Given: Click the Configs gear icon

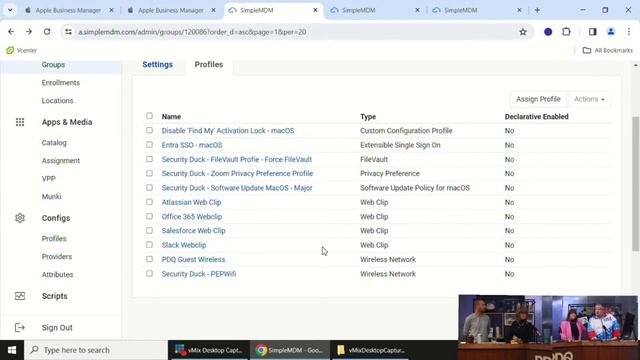Looking at the screenshot, I should [20, 218].
